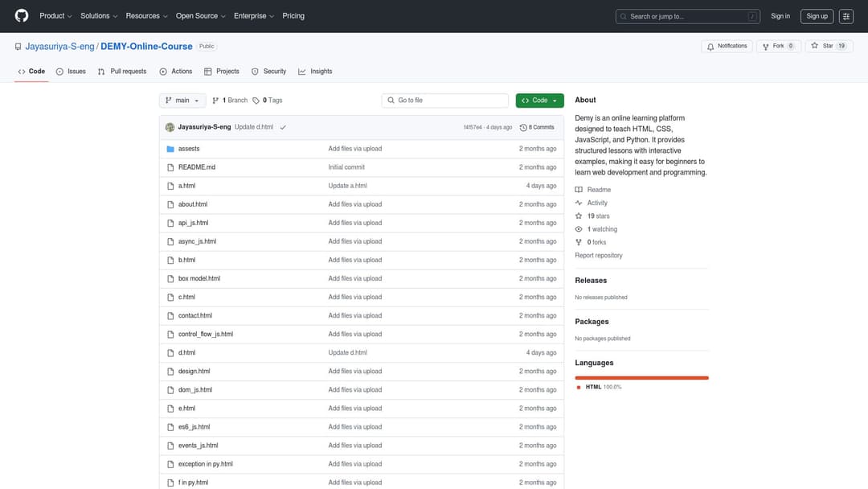Expand the Enterprise menu
The width and height of the screenshot is (868, 489).
pyautogui.click(x=253, y=16)
